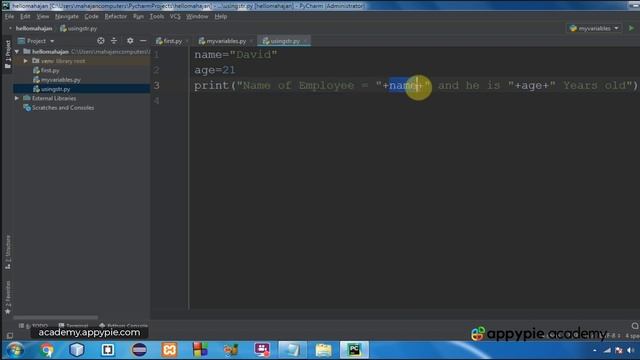The image size is (640, 360).
Task: Click the tool window quick access corner icon
Action: (10, 336)
